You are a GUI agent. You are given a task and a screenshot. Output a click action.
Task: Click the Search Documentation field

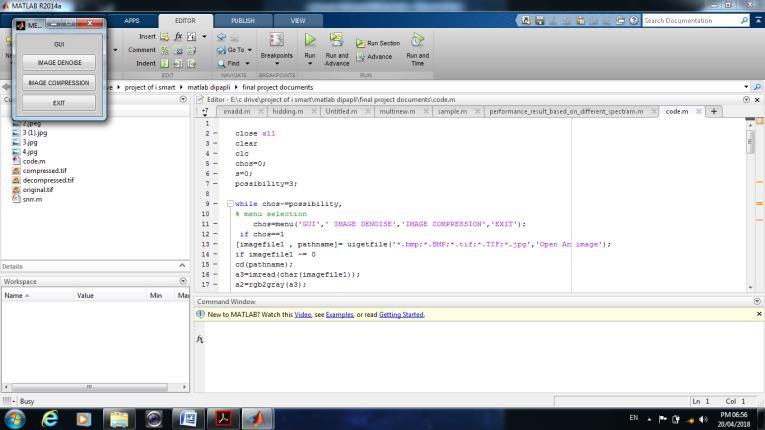click(x=690, y=20)
